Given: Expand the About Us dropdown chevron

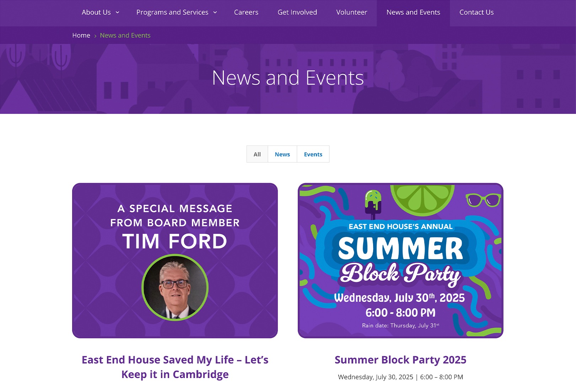Looking at the screenshot, I should click(118, 12).
